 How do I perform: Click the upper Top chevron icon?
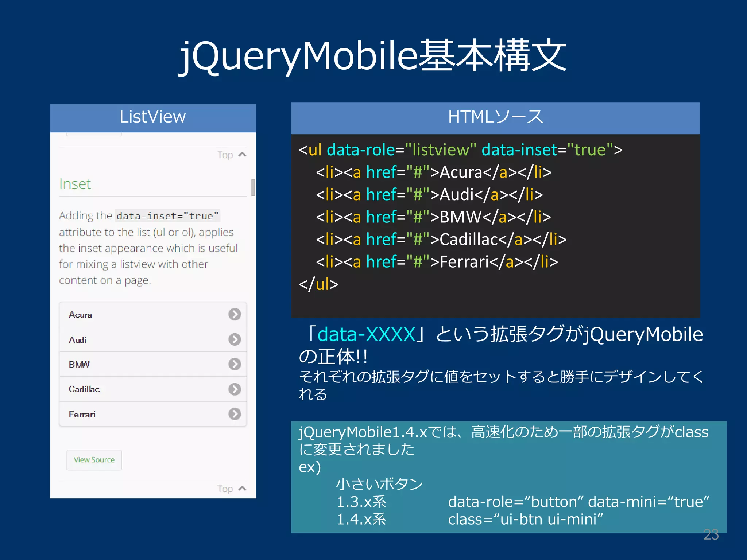(242, 155)
